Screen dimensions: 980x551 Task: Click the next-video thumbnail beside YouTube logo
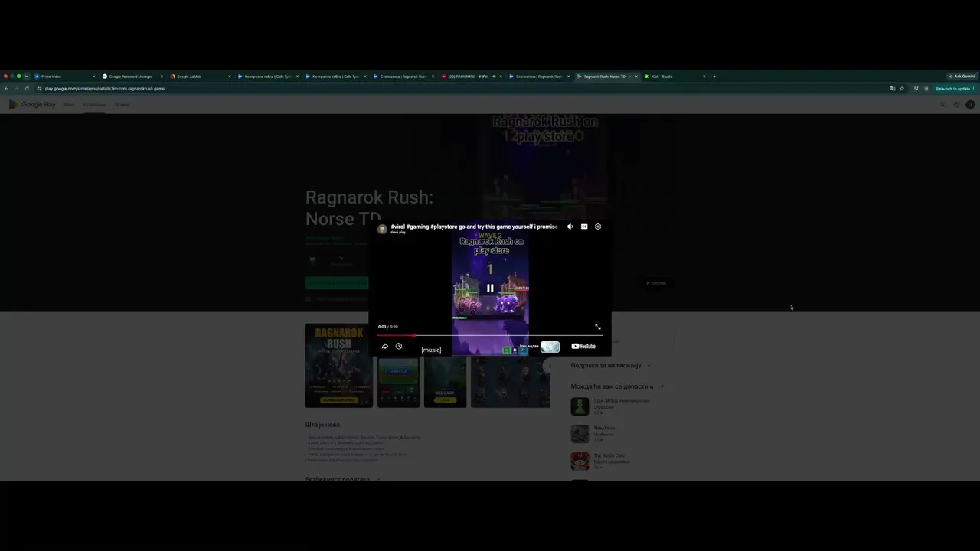click(550, 347)
